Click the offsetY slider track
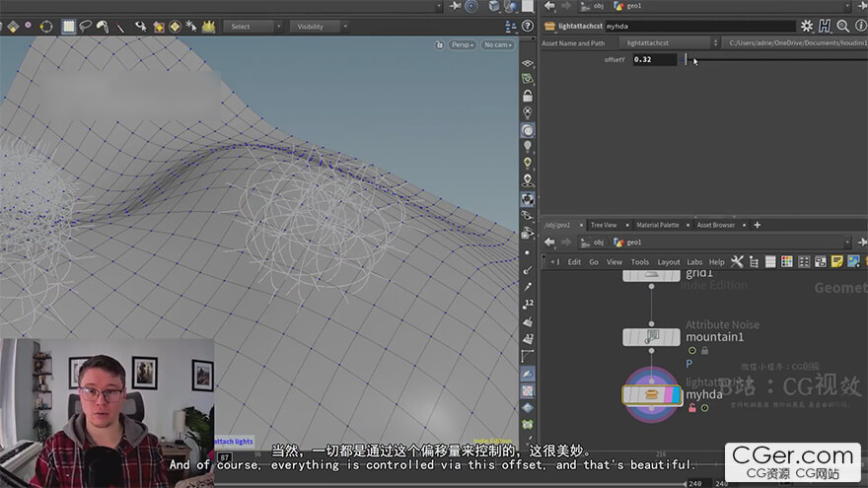This screenshot has width=868, height=488. 773,60
